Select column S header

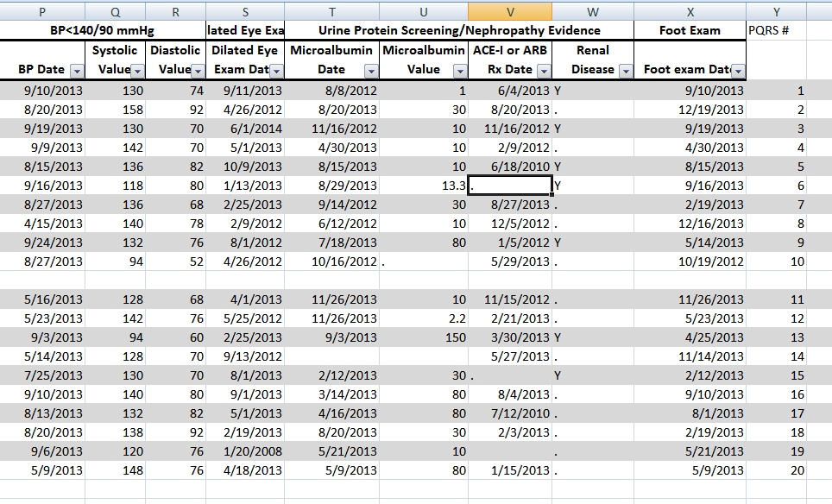(245, 12)
